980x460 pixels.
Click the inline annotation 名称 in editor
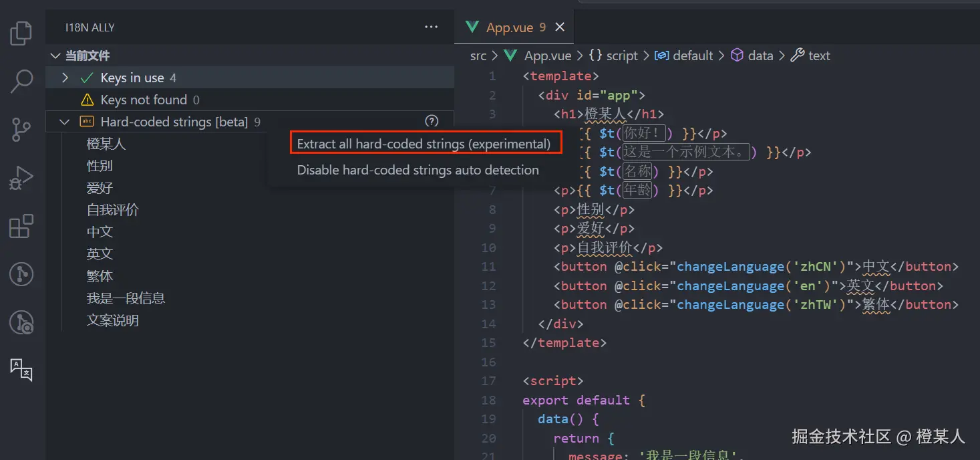click(x=637, y=172)
